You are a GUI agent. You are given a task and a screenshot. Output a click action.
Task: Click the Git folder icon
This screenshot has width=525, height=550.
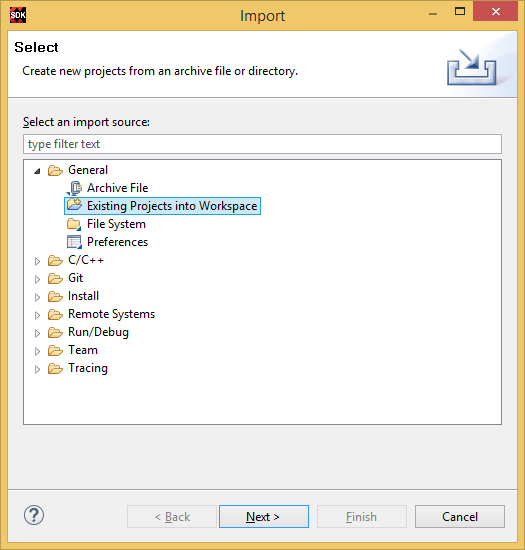[x=55, y=279]
